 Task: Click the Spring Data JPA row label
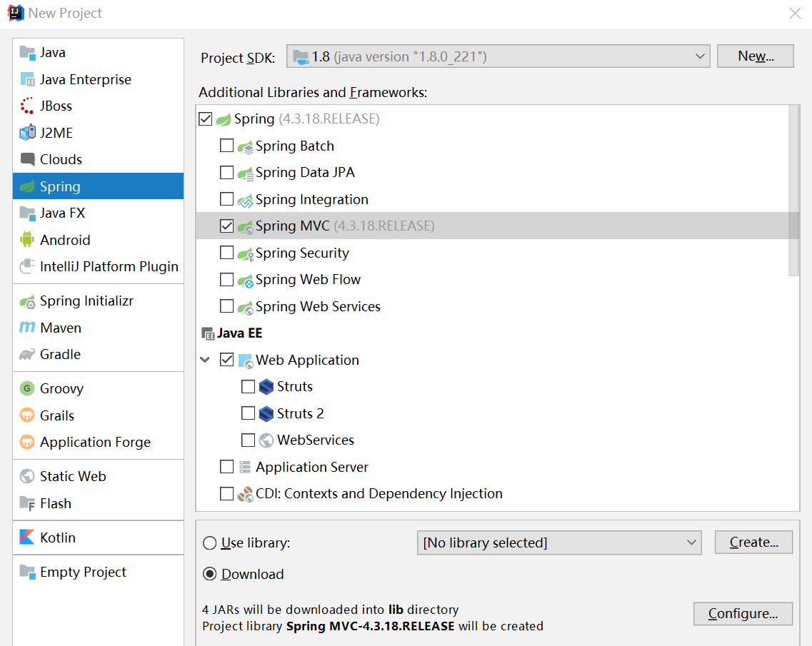click(x=305, y=172)
